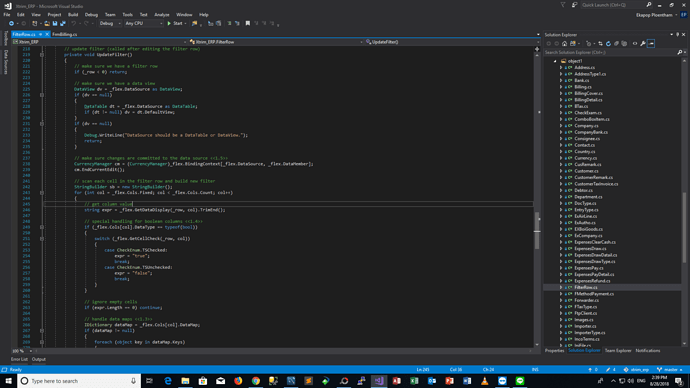The image size is (690, 388).
Task: Open the Build menu
Action: (73, 15)
